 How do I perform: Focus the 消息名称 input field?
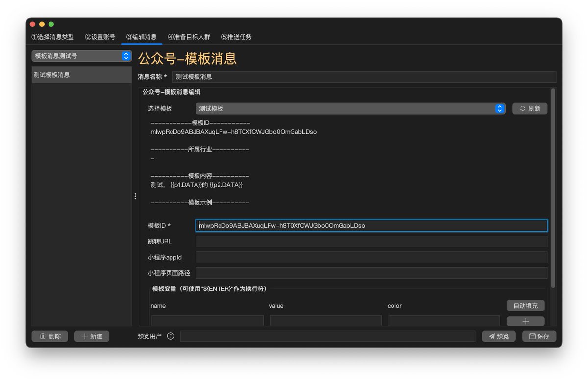pyautogui.click(x=364, y=77)
